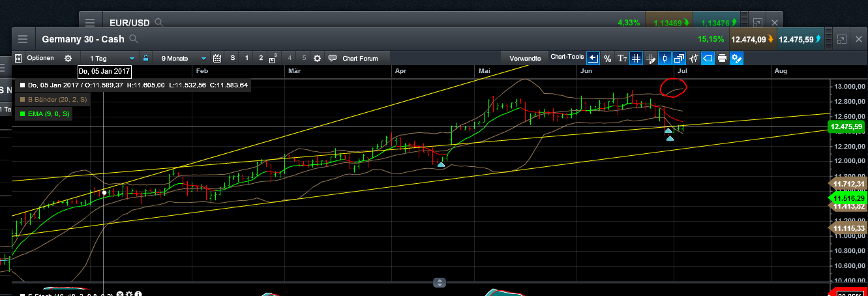This screenshot has width=868, height=296.
Task: Click Germany 30 sell price 12.474,09
Action: click(x=752, y=39)
